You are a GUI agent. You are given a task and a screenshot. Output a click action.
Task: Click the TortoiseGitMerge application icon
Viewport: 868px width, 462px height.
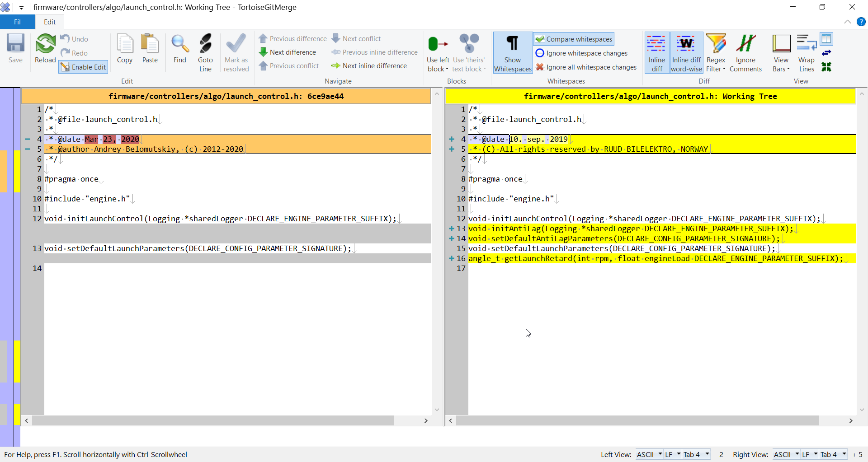(x=5, y=7)
